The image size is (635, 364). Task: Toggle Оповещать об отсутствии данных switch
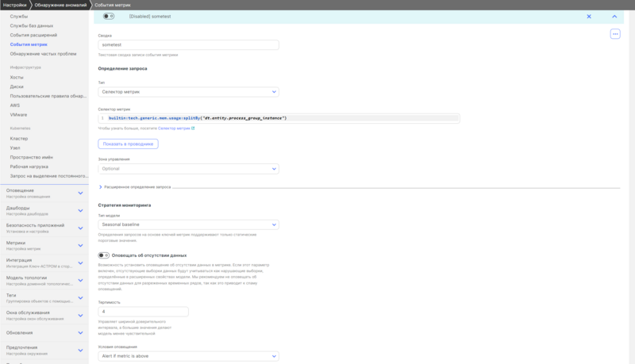coord(103,255)
